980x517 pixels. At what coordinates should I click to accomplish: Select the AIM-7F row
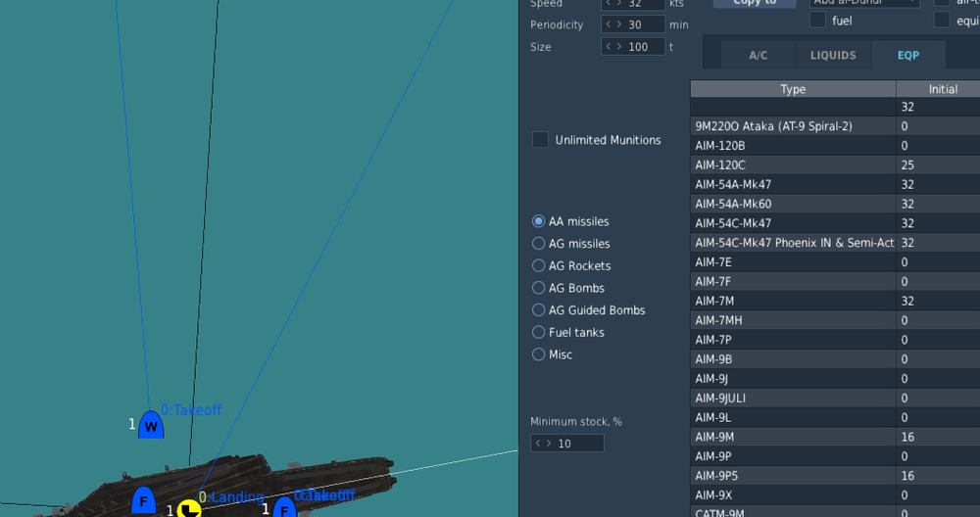coord(835,282)
